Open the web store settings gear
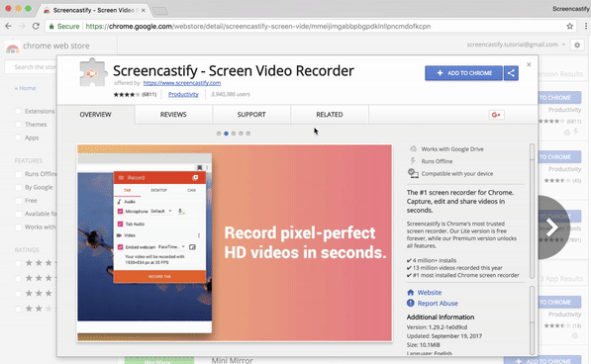 (x=577, y=45)
